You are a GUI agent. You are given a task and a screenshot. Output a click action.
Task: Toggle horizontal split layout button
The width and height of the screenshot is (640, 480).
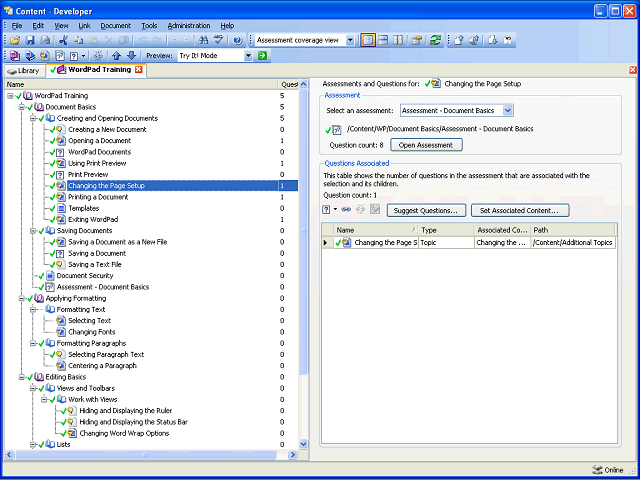383,40
